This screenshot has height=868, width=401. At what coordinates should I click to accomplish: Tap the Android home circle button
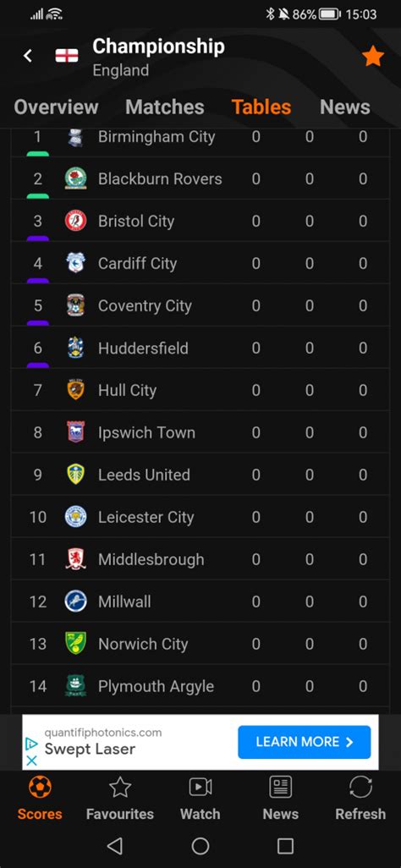point(200,846)
